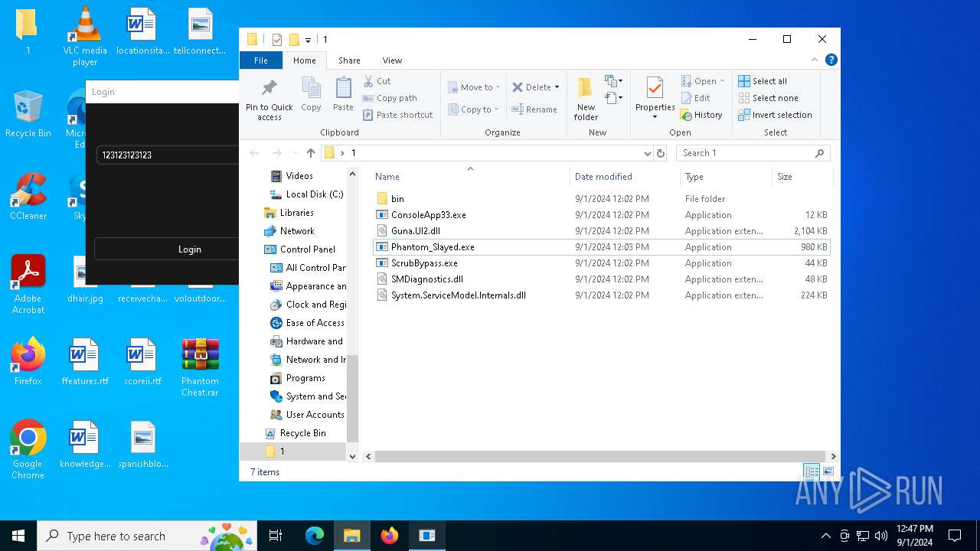Open Recent locations dropdown arrow

point(295,153)
